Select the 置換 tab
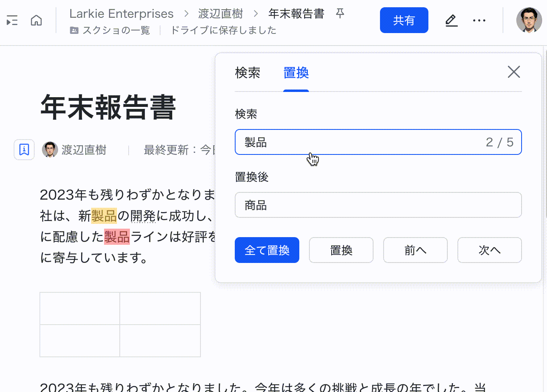 (x=296, y=73)
